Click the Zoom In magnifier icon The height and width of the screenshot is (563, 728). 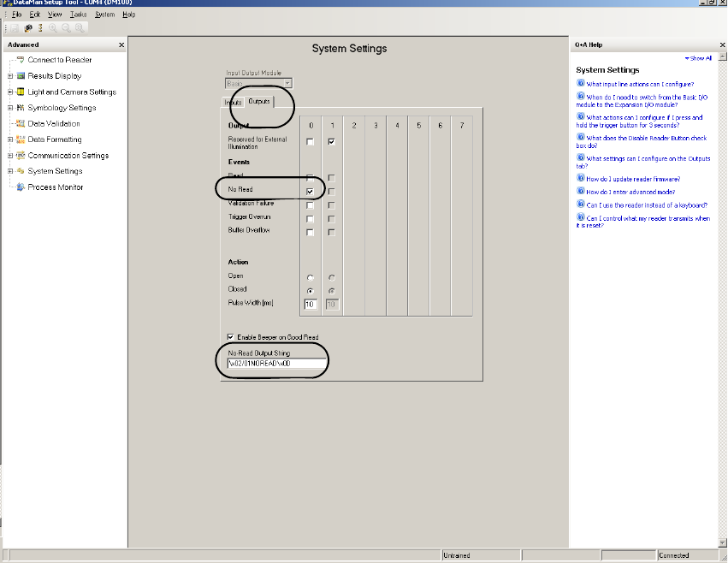pos(53,28)
